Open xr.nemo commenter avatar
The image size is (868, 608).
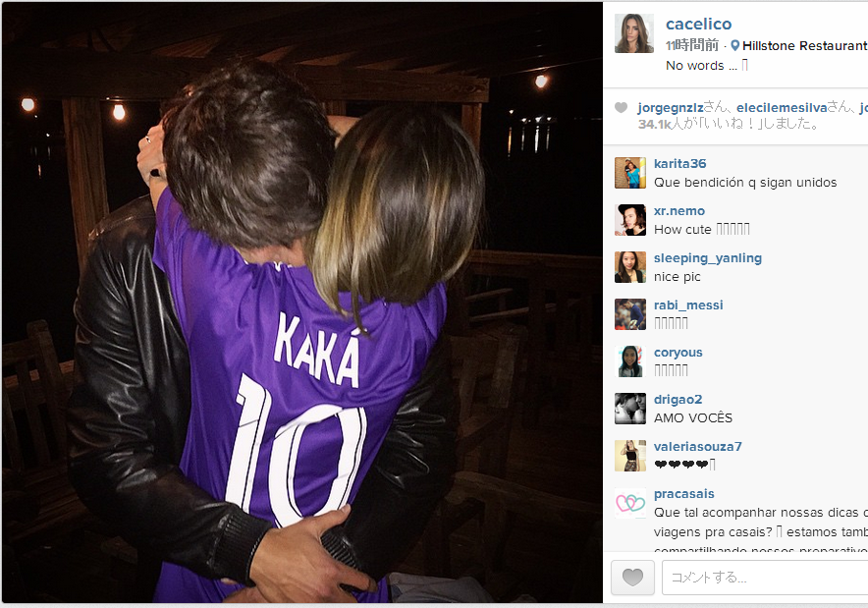click(630, 220)
